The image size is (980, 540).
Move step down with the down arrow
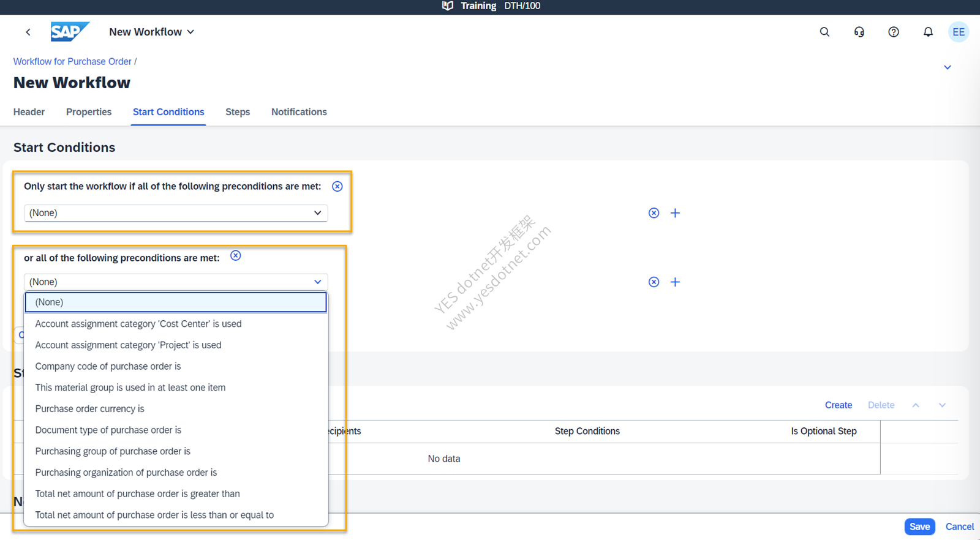pos(942,405)
